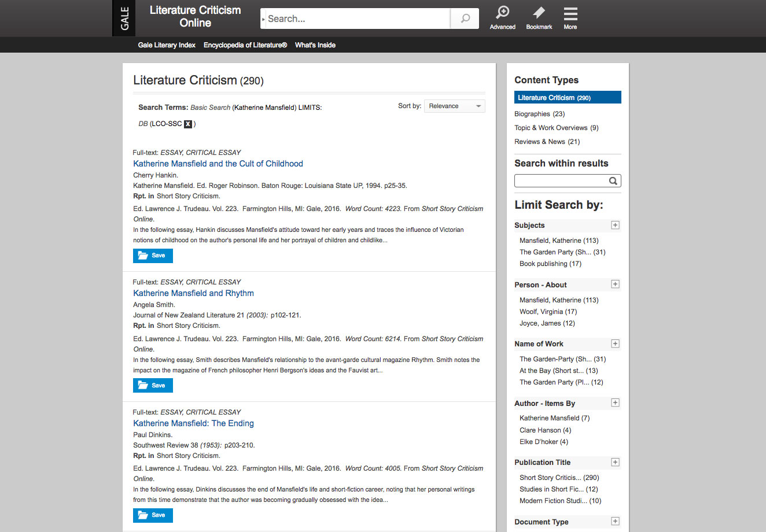Select Biographies (23) content type
This screenshot has height=532, width=766.
(539, 114)
